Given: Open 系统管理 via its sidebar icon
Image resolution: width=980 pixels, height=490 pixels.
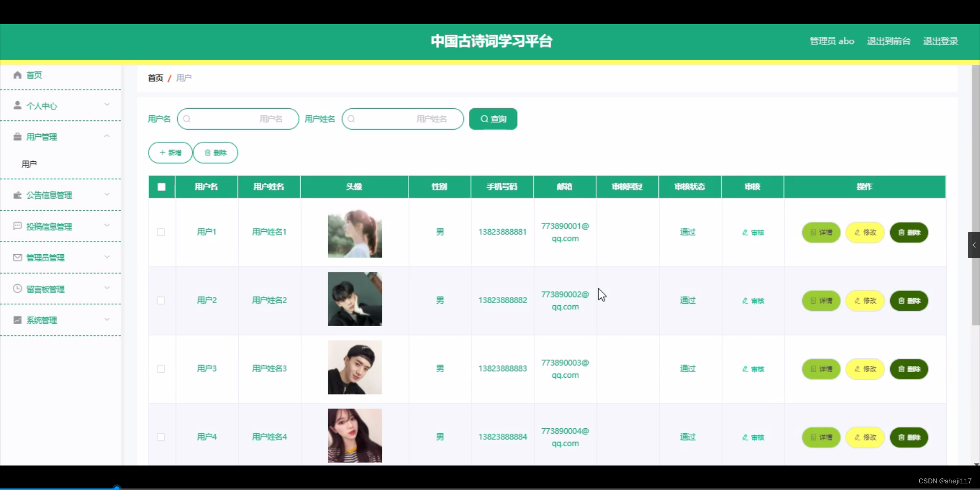Looking at the screenshot, I should tap(17, 320).
